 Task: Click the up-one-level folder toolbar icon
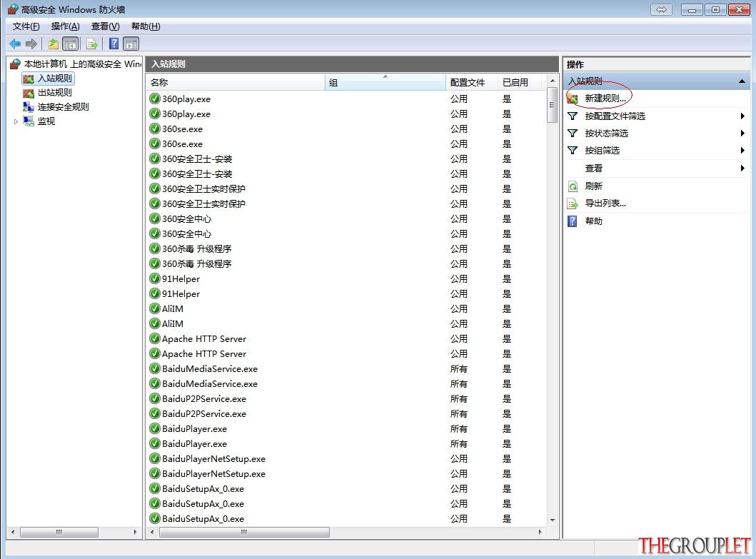[x=53, y=44]
